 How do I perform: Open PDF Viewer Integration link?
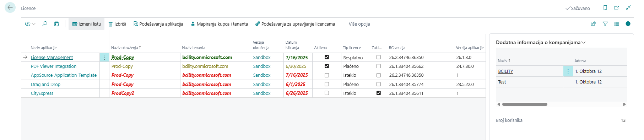click(x=54, y=66)
